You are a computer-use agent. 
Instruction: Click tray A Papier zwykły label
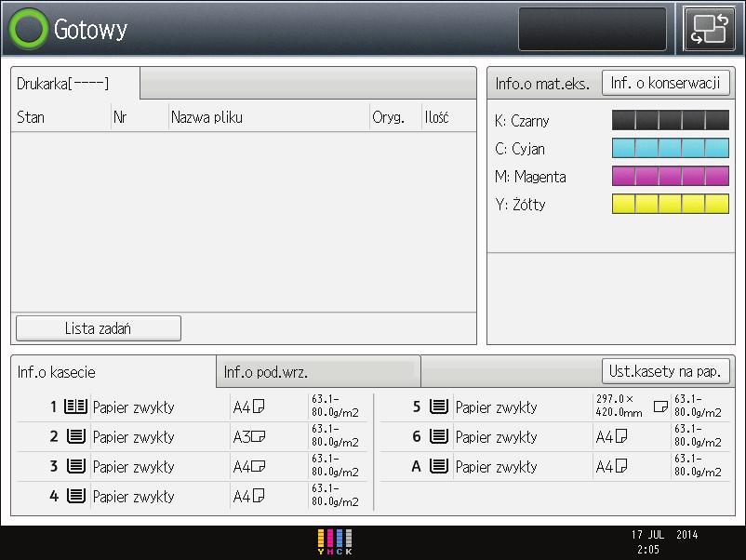496,467
